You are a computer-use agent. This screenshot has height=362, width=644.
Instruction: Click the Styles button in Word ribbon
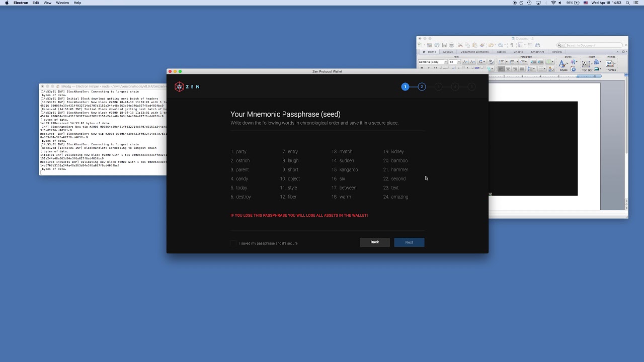[x=564, y=65]
